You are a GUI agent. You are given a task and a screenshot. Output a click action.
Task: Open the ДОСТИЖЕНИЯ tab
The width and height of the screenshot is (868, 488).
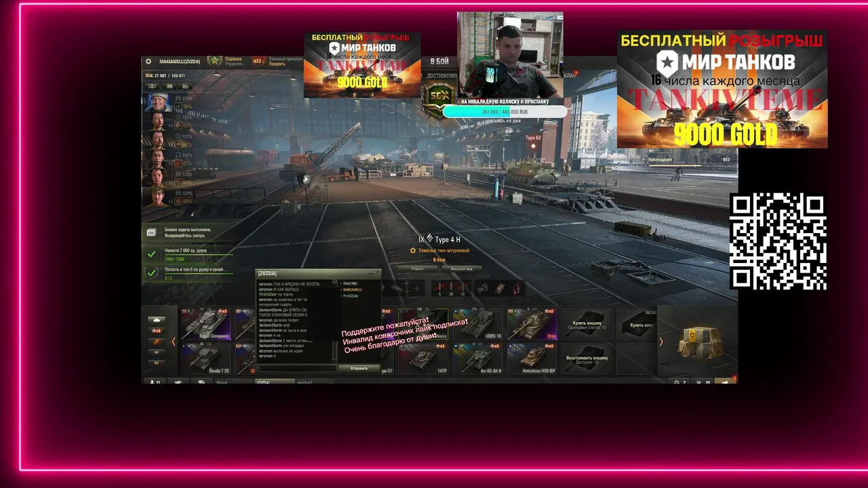coord(441,76)
